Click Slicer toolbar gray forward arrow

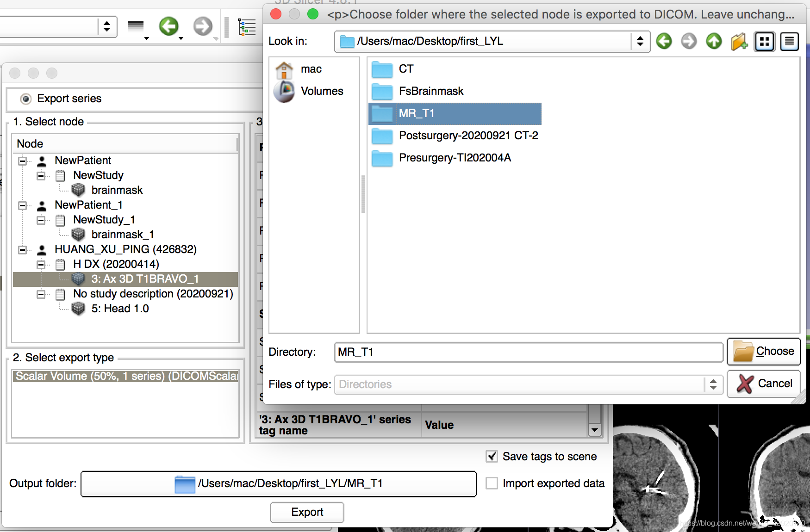coord(203,26)
